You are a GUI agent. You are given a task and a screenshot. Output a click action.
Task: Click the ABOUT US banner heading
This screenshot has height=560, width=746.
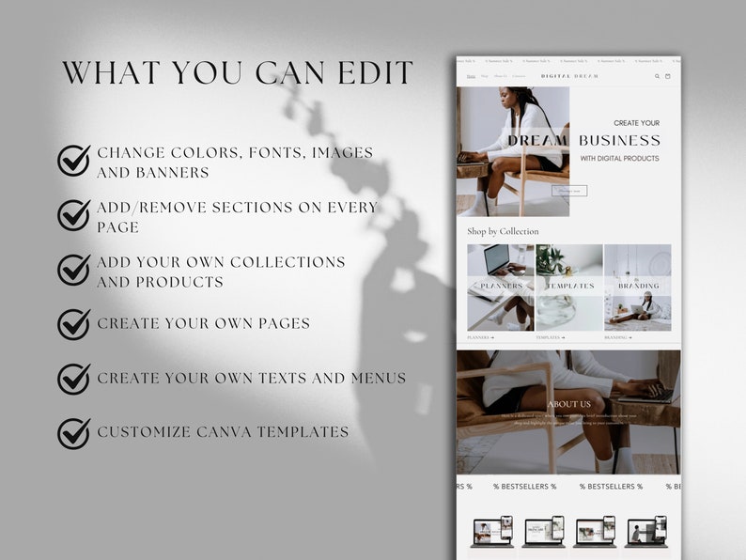pyautogui.click(x=569, y=404)
